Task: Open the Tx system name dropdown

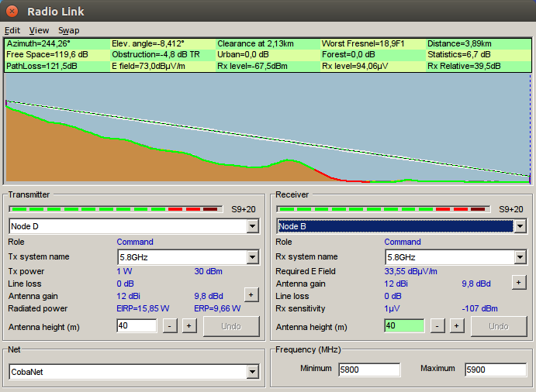Action: [252, 257]
